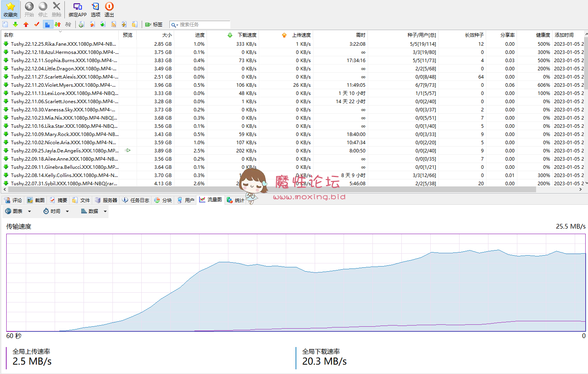Open 选项 settings from the toolbar

coord(95,7)
